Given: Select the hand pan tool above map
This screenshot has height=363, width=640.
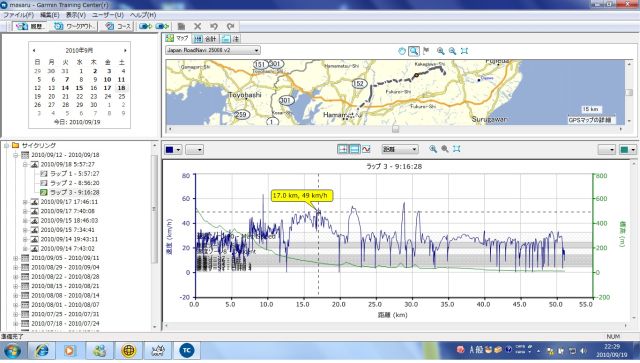Looking at the screenshot, I should click(402, 51).
